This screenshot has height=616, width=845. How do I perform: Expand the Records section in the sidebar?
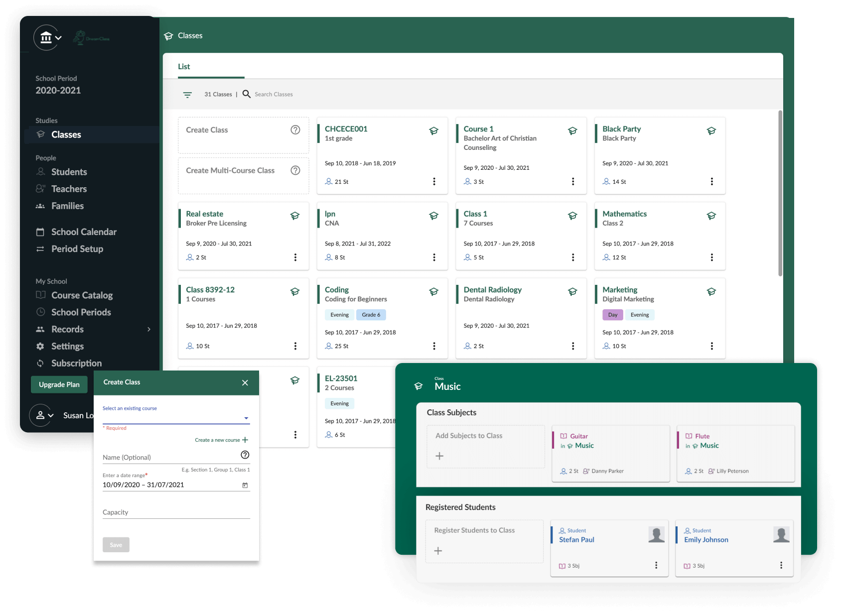[148, 329]
